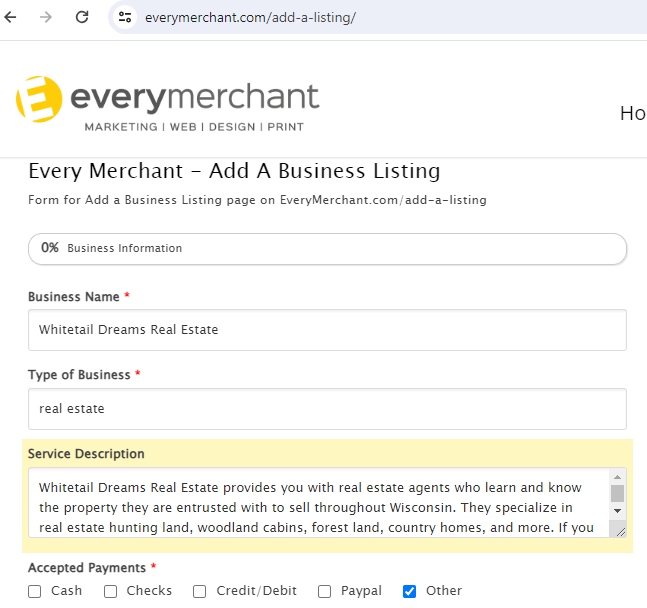Tick the Checks payment checkbox
The width and height of the screenshot is (647, 608).
coord(111,591)
